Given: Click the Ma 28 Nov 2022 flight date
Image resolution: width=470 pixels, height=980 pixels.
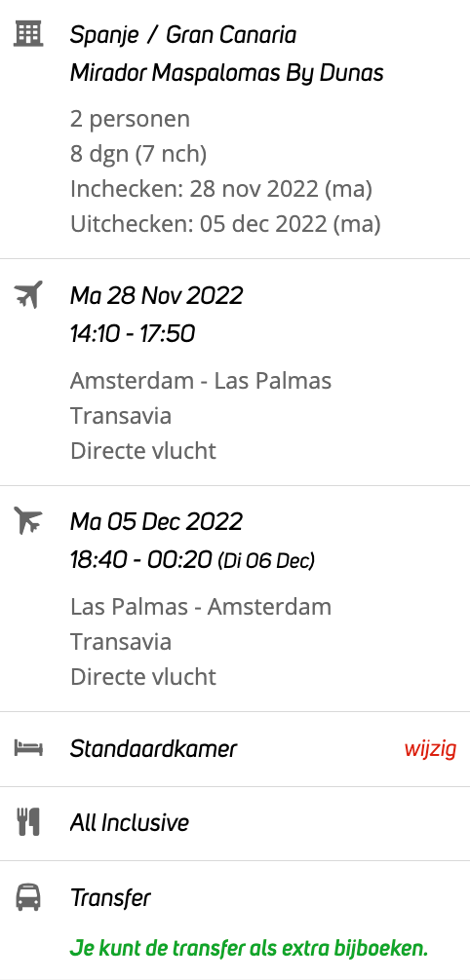Looking at the screenshot, I should [156, 295].
